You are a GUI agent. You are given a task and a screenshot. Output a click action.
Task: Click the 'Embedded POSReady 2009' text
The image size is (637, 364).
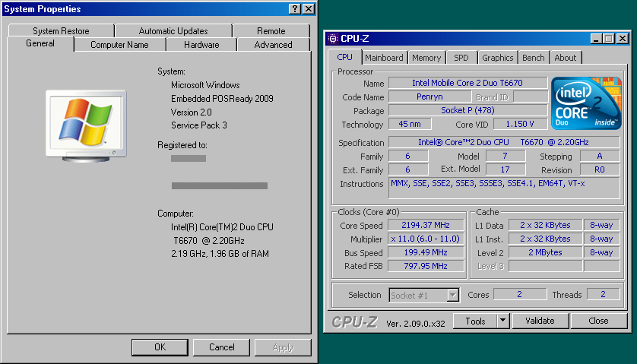tap(222, 99)
